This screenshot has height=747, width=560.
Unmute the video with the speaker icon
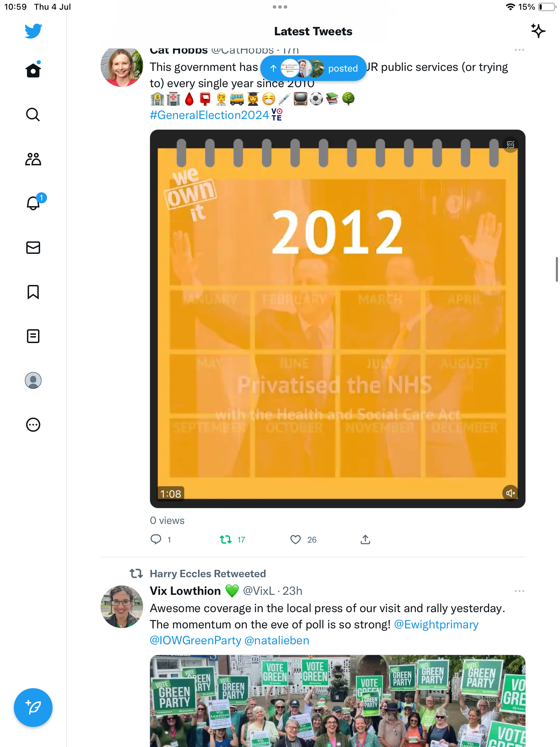point(510,493)
